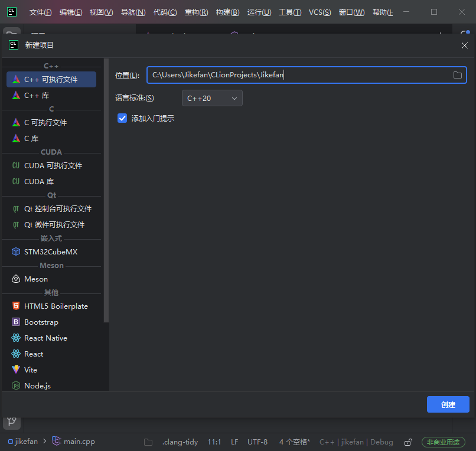Choose Bootstrap project template
476x451 pixels.
point(51,322)
